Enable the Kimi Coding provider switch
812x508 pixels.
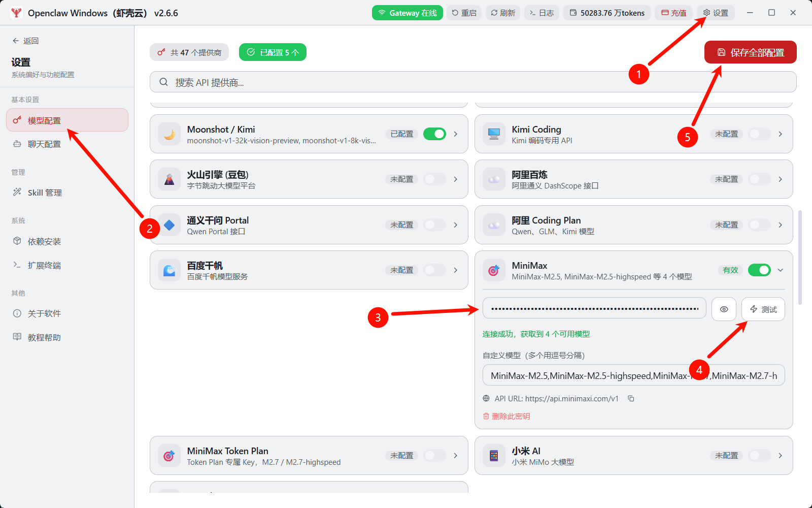point(759,134)
